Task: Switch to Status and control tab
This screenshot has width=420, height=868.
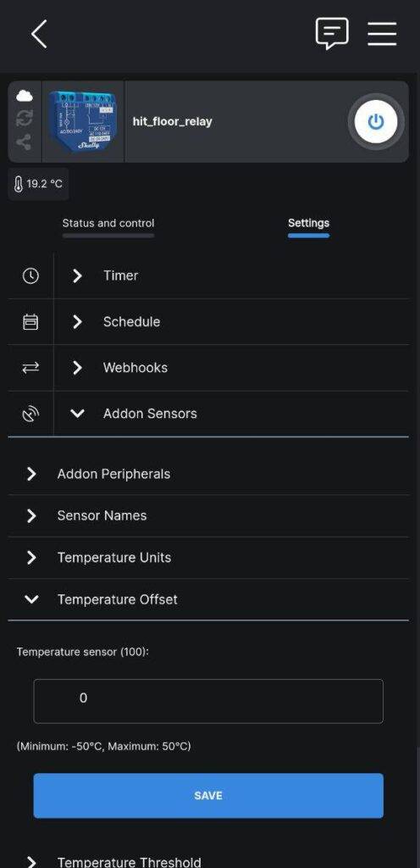Action: tap(108, 223)
